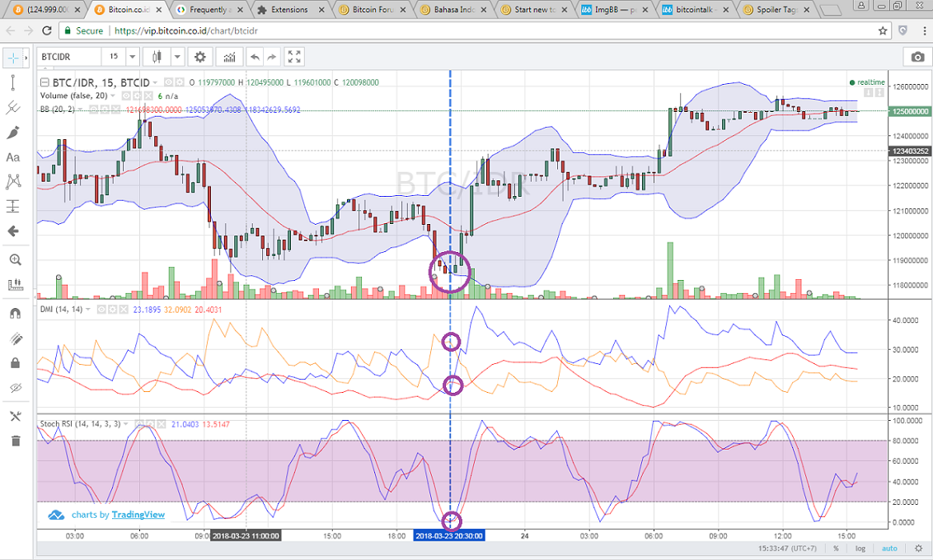
Task: Open chart properties gear in toolbar
Action: point(200,57)
